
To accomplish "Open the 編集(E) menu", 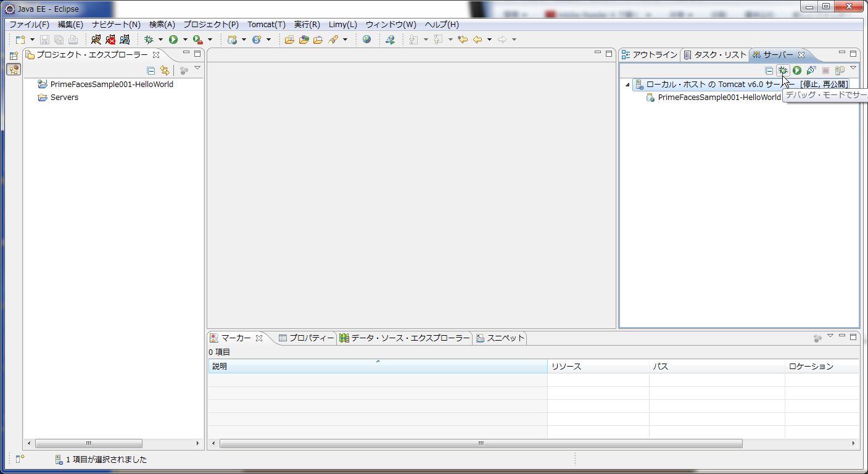I will pos(70,25).
